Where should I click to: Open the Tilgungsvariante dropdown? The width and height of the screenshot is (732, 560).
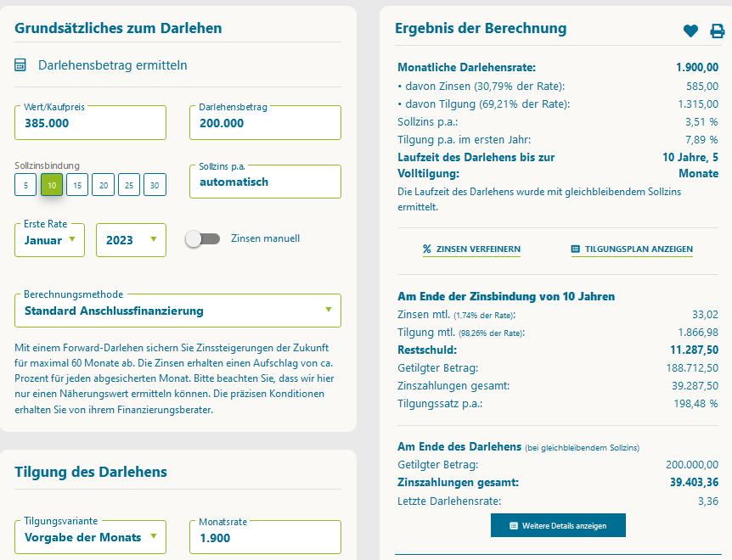[90, 537]
